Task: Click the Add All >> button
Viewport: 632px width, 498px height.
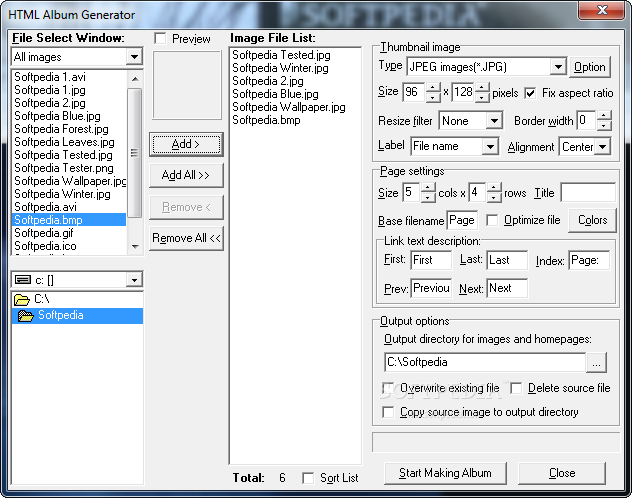Action: (186, 175)
